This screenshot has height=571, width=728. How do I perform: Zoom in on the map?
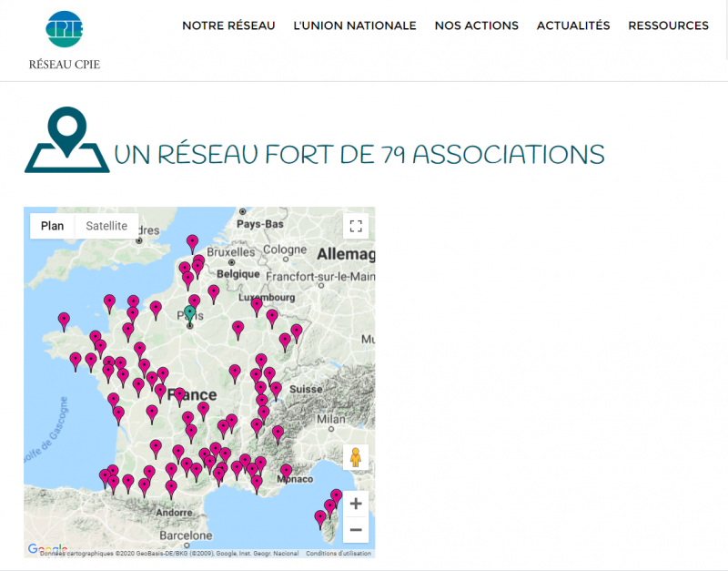point(356,503)
